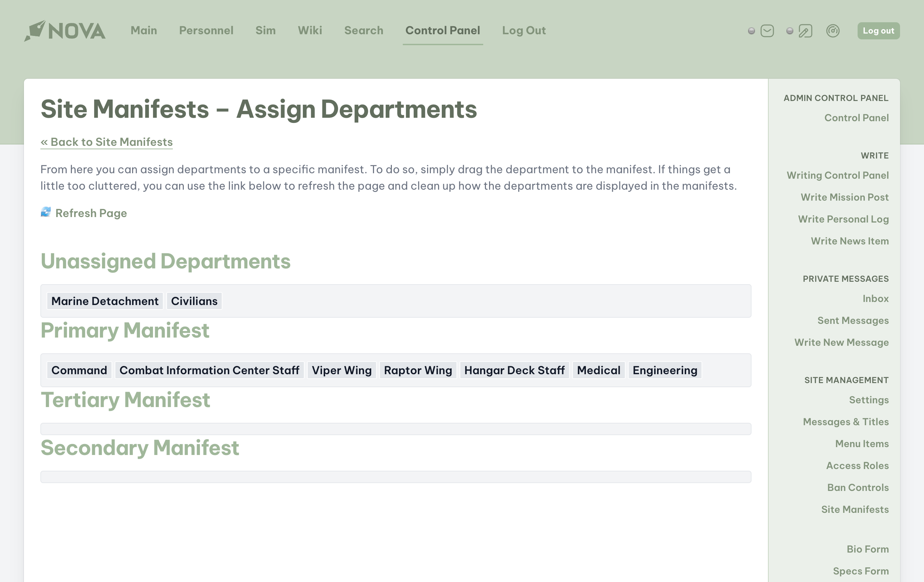The height and width of the screenshot is (582, 924).
Task: Click the pencil writing icon in header
Action: tap(805, 31)
